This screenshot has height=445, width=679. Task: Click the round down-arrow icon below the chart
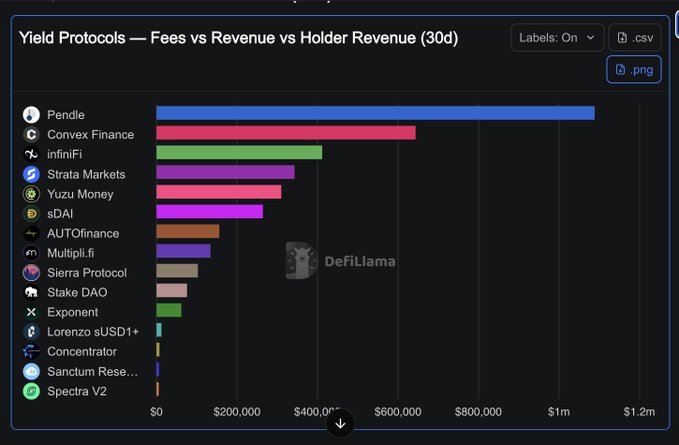tap(340, 424)
